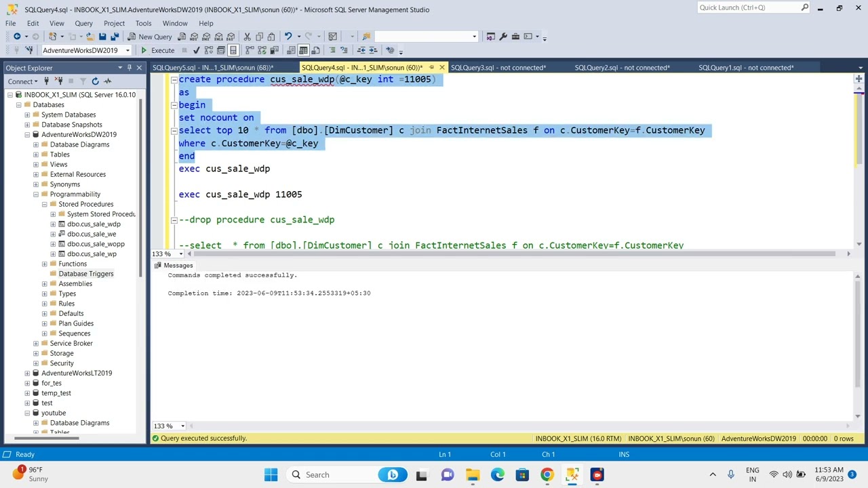Increase indent toolbar icon
This screenshot has height=488, width=868.
373,50
